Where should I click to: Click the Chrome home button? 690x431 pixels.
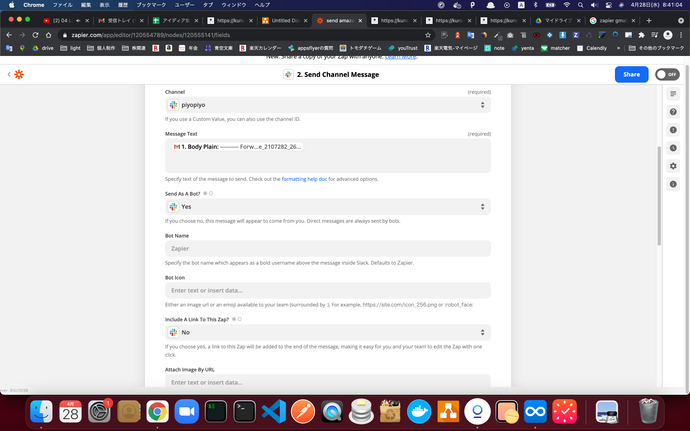(x=48, y=35)
